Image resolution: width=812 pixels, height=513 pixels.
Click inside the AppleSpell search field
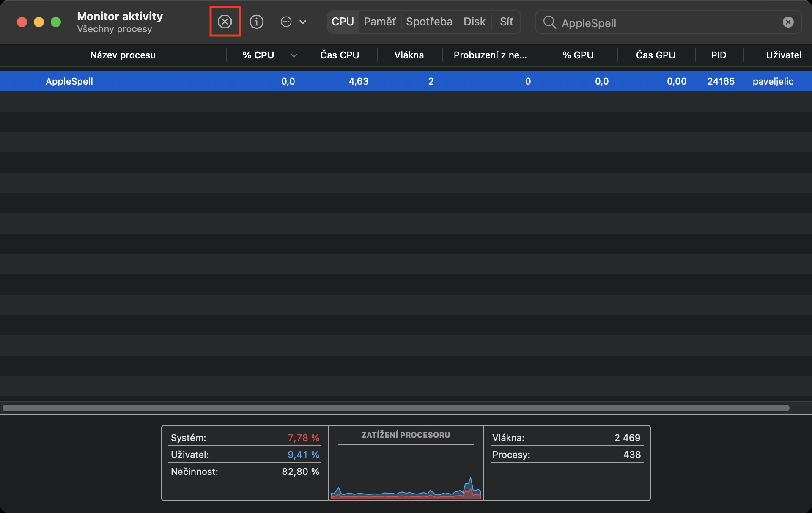coord(668,23)
